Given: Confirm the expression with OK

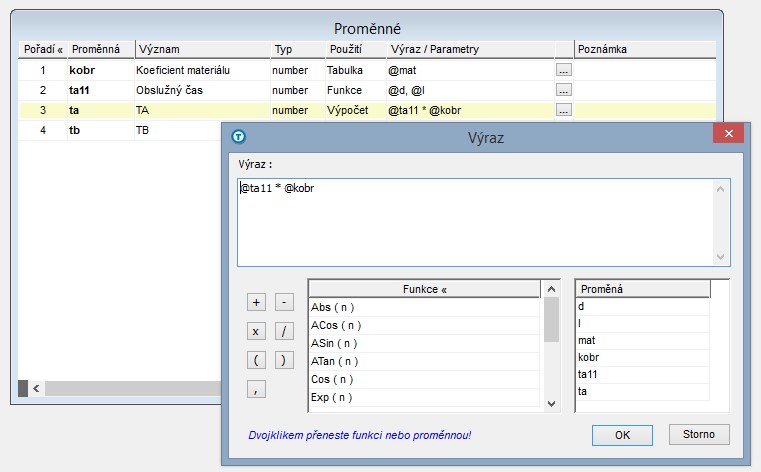Looking at the screenshot, I should 622,435.
